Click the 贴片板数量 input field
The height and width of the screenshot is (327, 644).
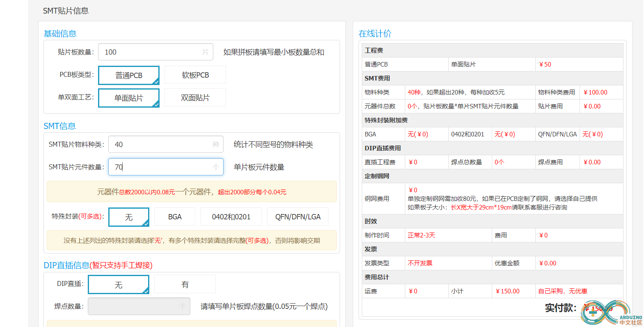156,52
